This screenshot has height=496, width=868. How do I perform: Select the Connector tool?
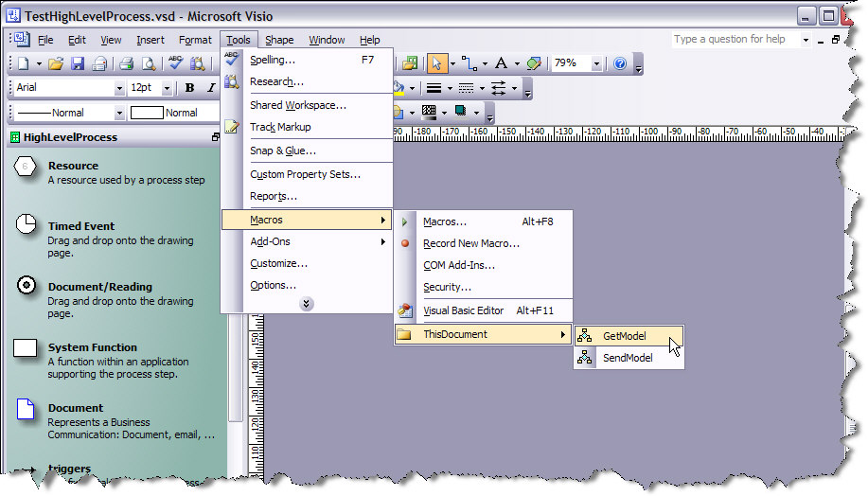pyautogui.click(x=468, y=63)
